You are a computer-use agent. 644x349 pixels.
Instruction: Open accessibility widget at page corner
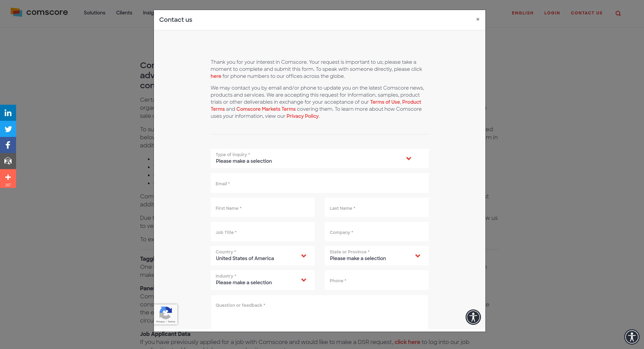(x=632, y=337)
